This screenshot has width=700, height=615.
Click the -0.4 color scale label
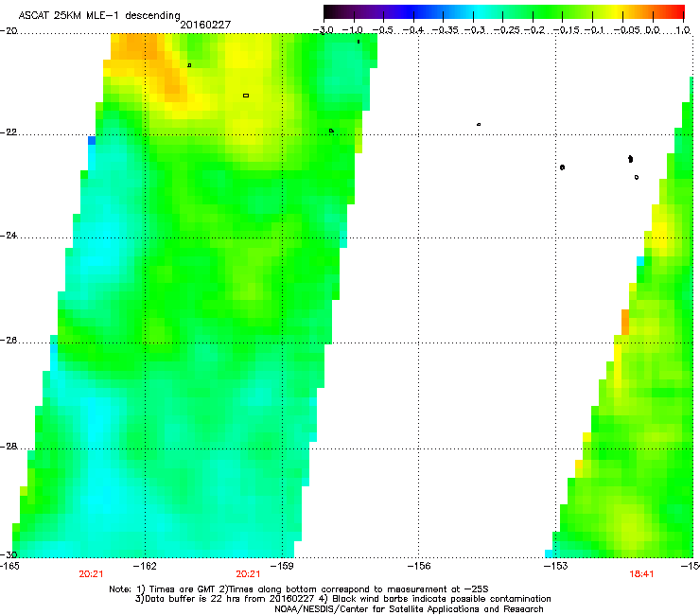click(413, 30)
